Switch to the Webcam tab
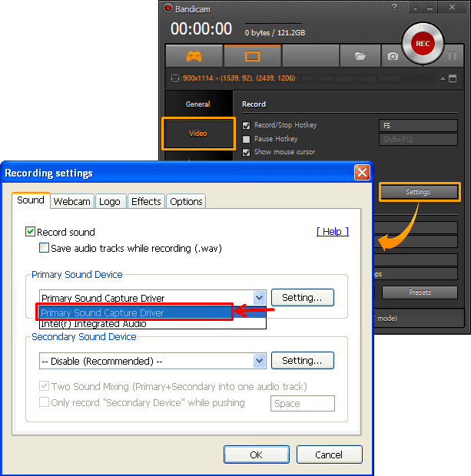Viewport: 471px width, 476px height. 72,201
